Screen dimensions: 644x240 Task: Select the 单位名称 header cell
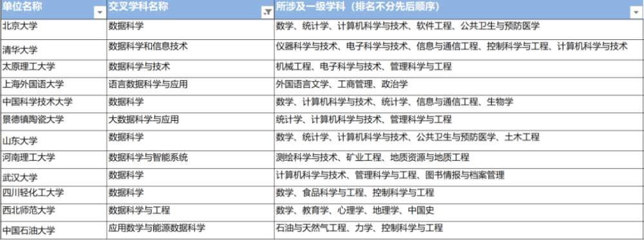pyautogui.click(x=53, y=10)
